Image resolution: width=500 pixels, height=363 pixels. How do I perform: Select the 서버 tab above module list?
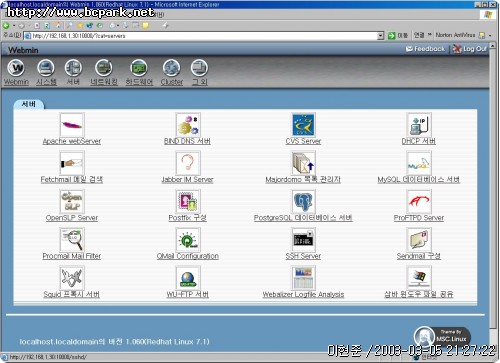pos(29,104)
